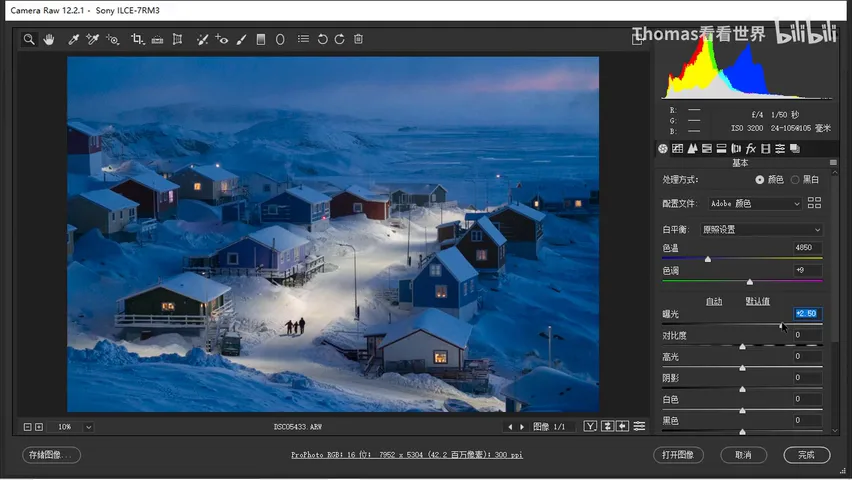Click the 阴影 shadows slider handle
The width and height of the screenshot is (852, 480).
(x=742, y=389)
